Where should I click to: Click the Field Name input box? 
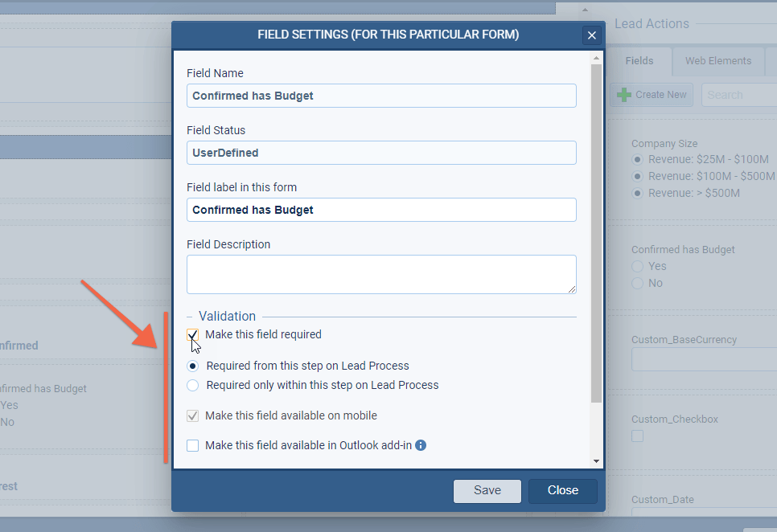[x=381, y=96]
